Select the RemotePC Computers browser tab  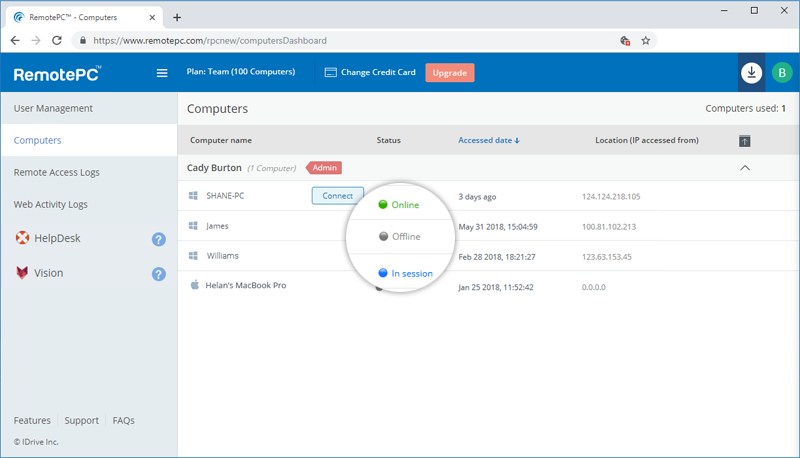(85, 17)
